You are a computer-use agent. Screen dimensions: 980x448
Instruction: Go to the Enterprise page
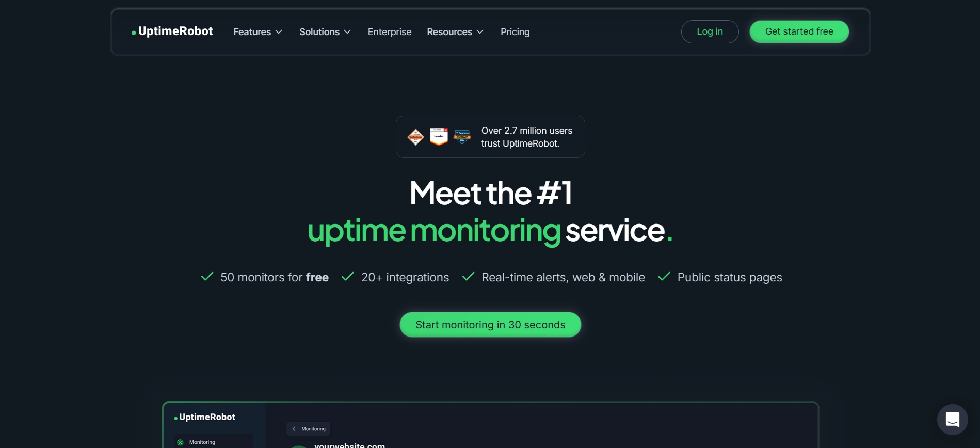tap(390, 32)
